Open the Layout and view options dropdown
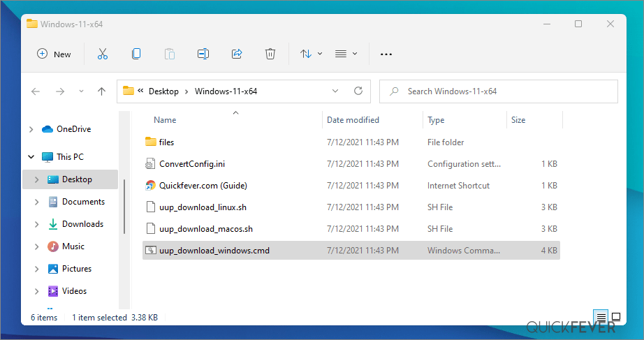 tap(346, 54)
